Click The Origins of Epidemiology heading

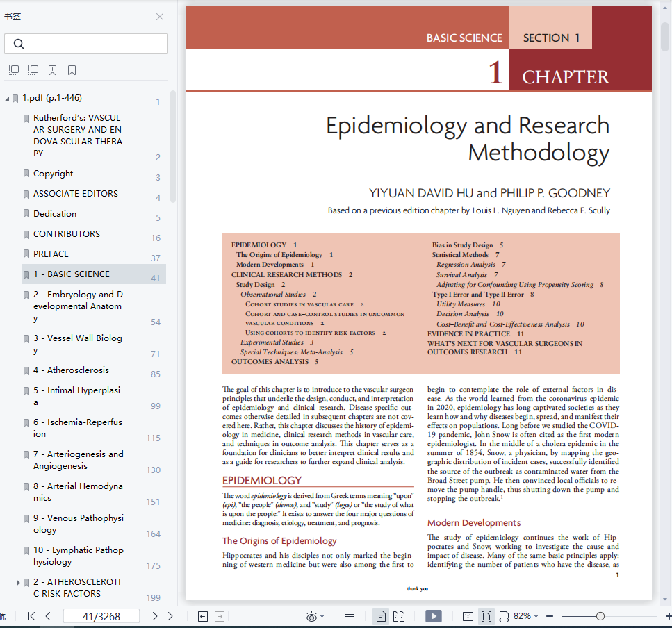pyautogui.click(x=279, y=540)
